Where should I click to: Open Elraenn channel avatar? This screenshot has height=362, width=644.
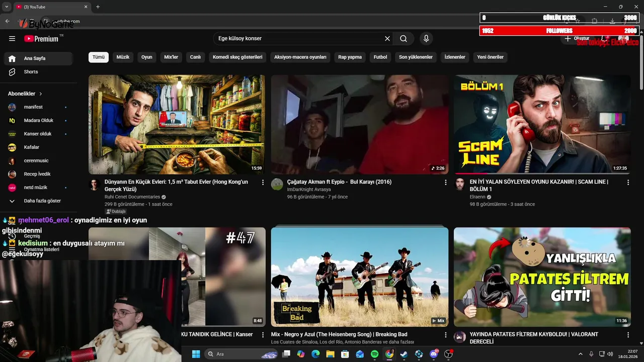(460, 185)
